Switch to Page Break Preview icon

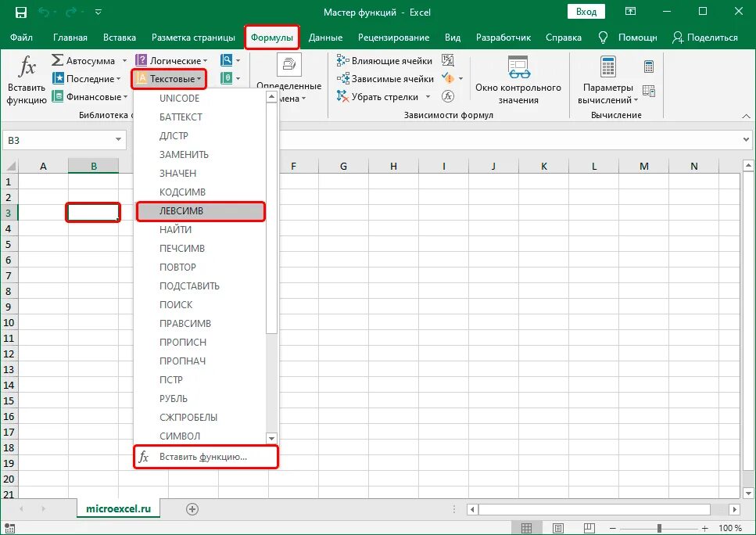tap(589, 528)
